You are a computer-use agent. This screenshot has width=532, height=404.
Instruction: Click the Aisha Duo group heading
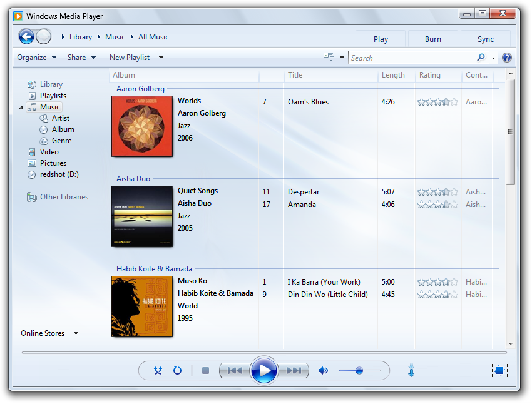point(133,179)
